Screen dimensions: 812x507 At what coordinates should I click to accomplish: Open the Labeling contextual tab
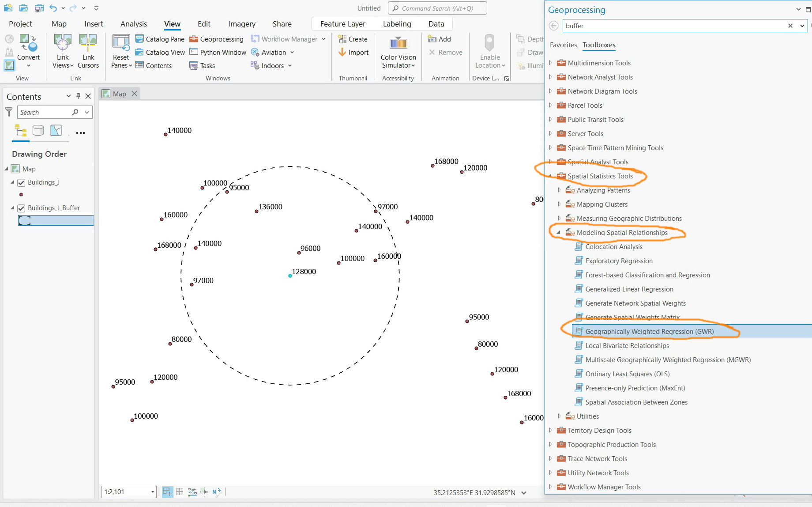(x=397, y=24)
